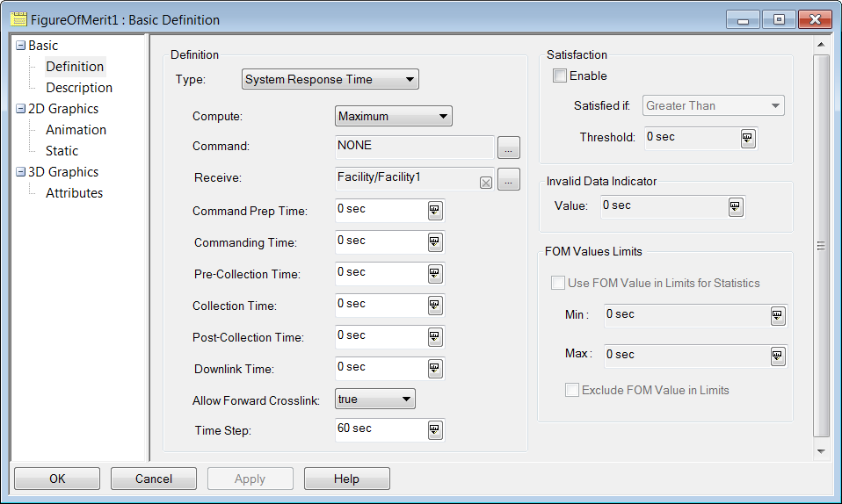842x504 pixels.
Task: Enable the Satisfaction checkbox
Action: click(x=560, y=76)
